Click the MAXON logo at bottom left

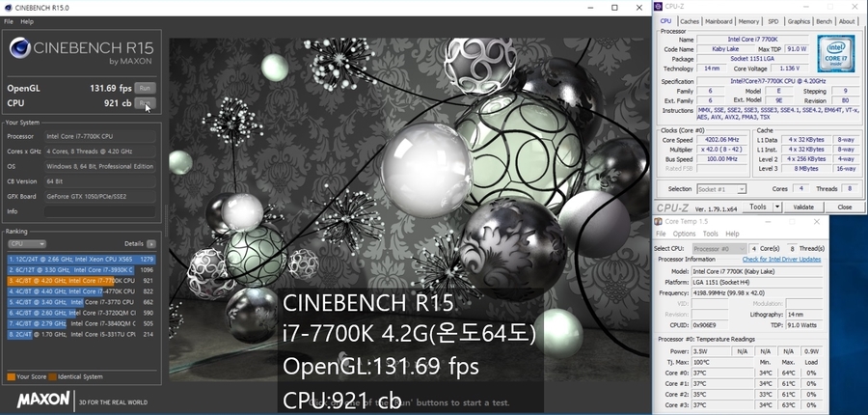(43, 400)
